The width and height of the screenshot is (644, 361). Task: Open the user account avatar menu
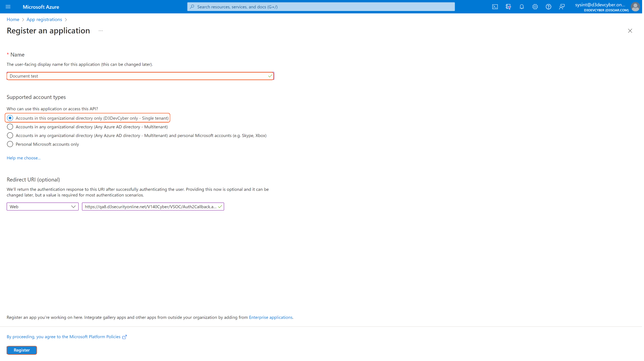point(635,7)
